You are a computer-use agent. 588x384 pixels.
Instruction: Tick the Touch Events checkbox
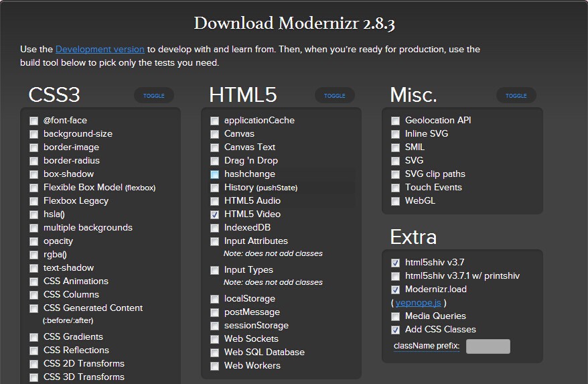click(x=395, y=188)
